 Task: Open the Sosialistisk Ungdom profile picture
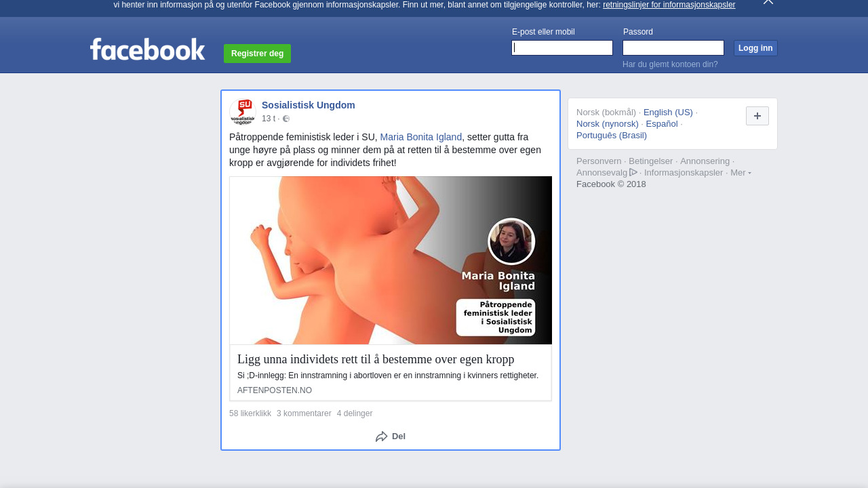pos(243,112)
